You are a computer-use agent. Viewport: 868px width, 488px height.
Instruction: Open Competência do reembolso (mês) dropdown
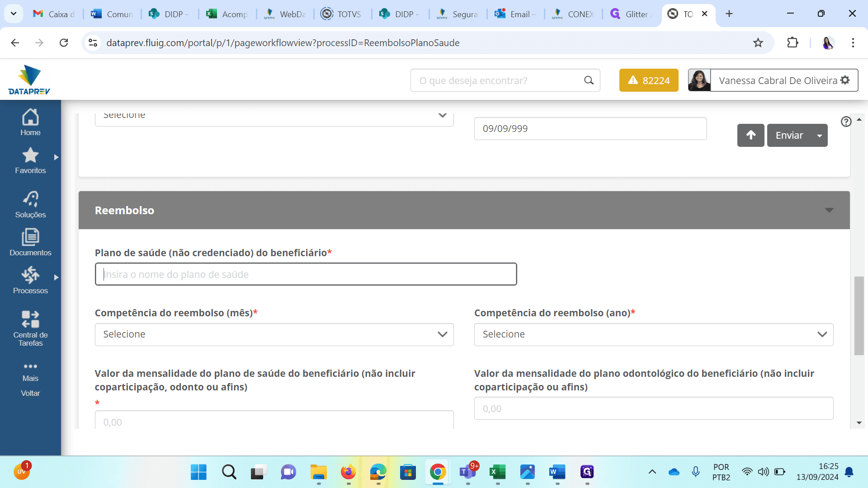click(274, 334)
